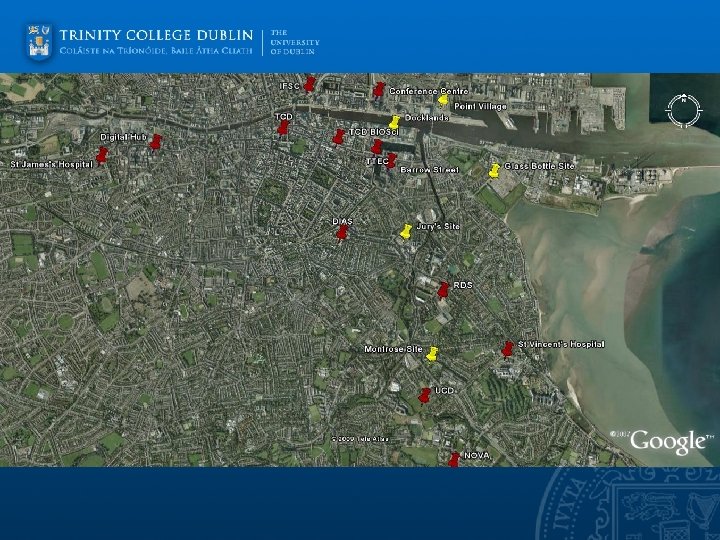The image size is (720, 540).
Task: Click the red DIAS pushpin
Action: 342,233
